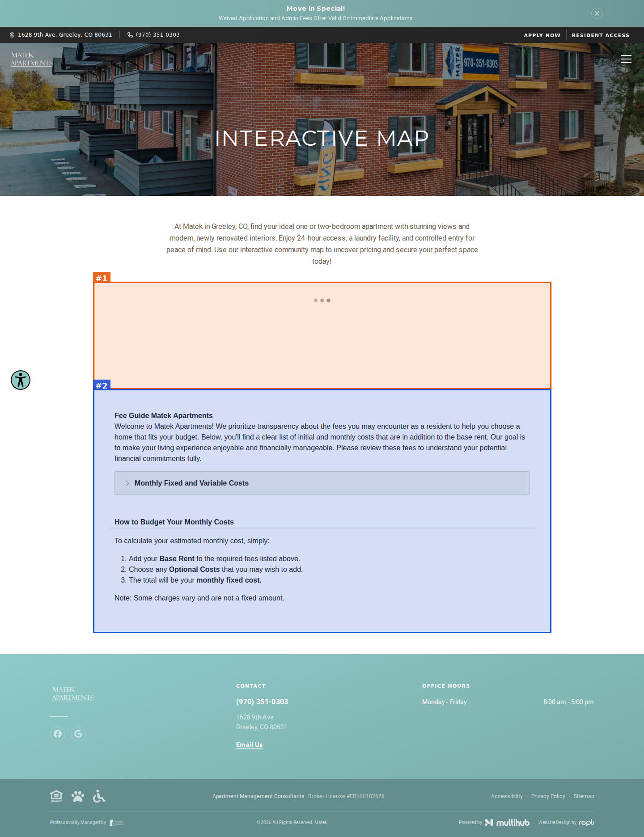644x837 pixels.
Task: Click the location pin icon in top bar
Action: 12,35
